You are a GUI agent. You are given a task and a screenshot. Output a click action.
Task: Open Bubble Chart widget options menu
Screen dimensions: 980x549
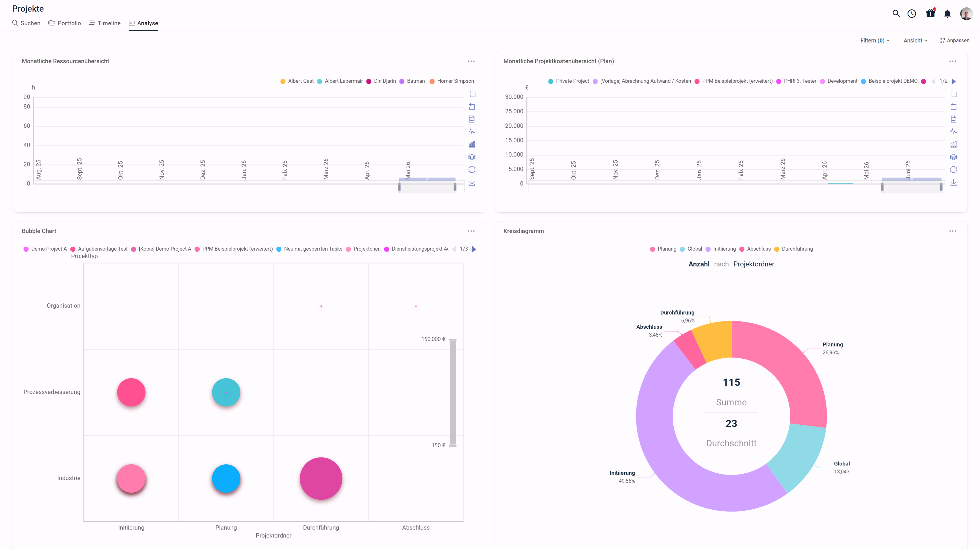coord(471,231)
